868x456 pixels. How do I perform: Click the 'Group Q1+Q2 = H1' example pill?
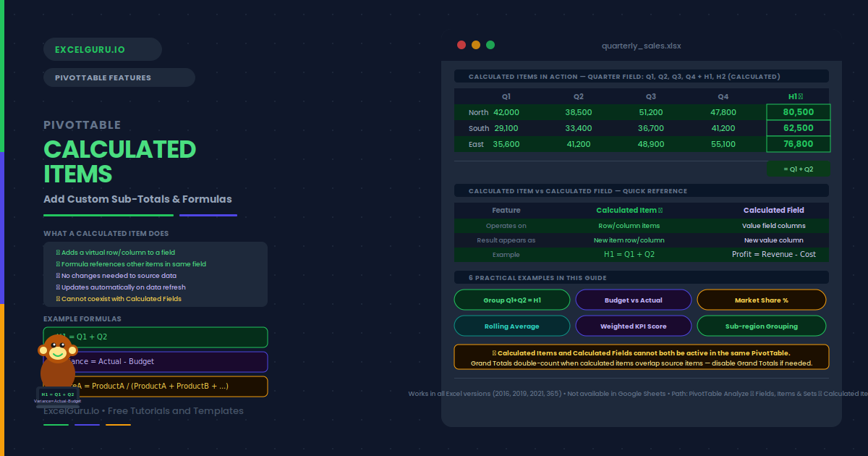512,300
